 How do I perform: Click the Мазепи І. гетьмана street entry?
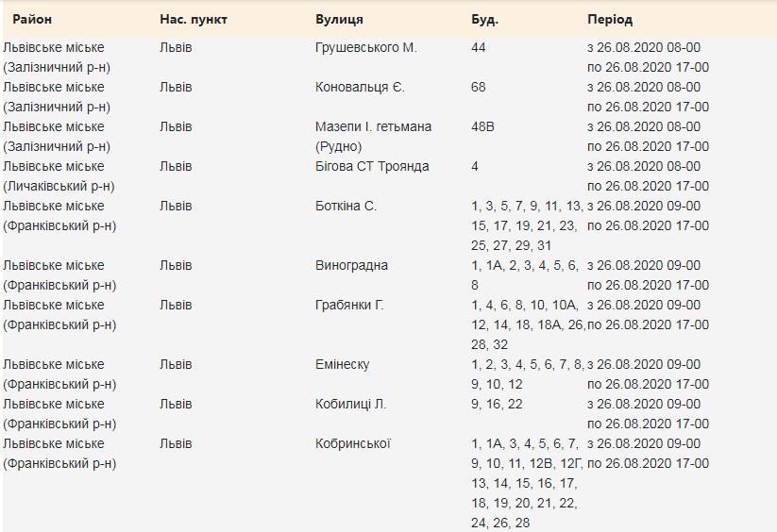[373, 126]
